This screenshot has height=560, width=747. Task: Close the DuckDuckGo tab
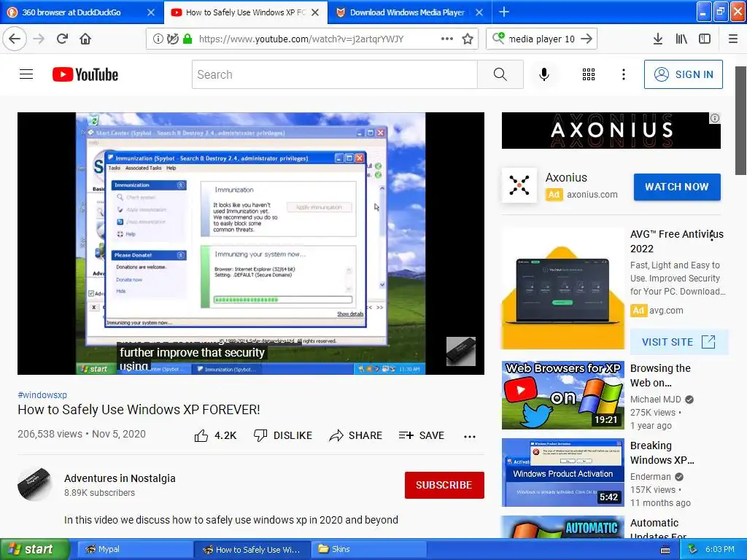pyautogui.click(x=151, y=12)
